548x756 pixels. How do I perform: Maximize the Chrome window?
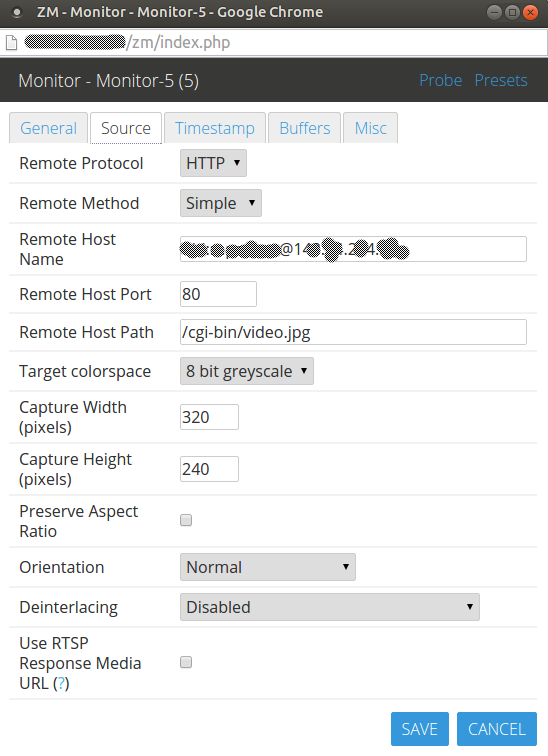[512, 13]
